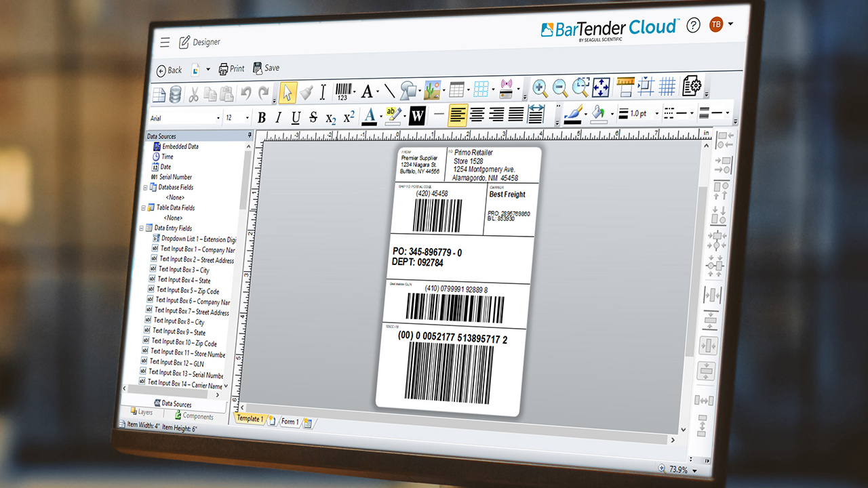
Task: Open the Print dialog
Action: tap(231, 68)
